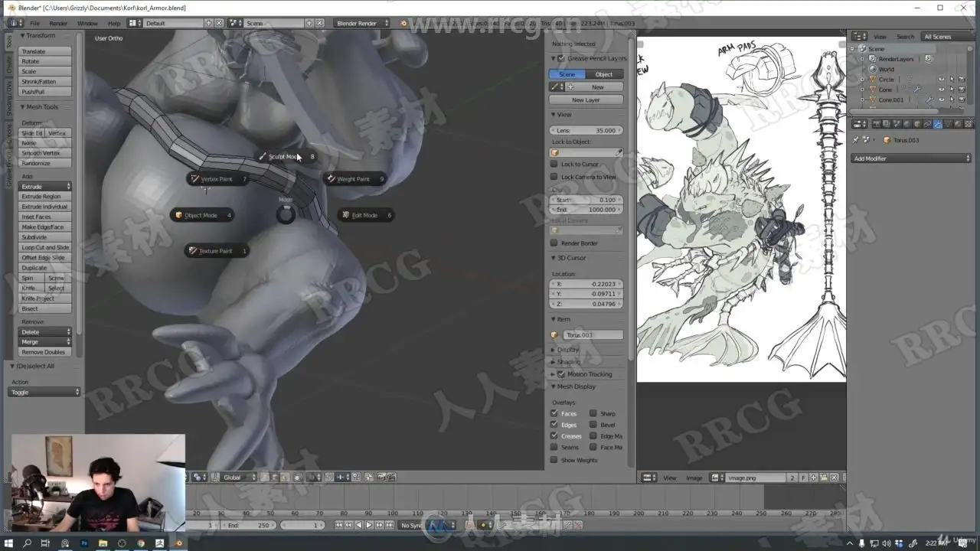Viewport: 980px width, 551px height.
Task: Click the New Layer button
Action: coord(586,100)
